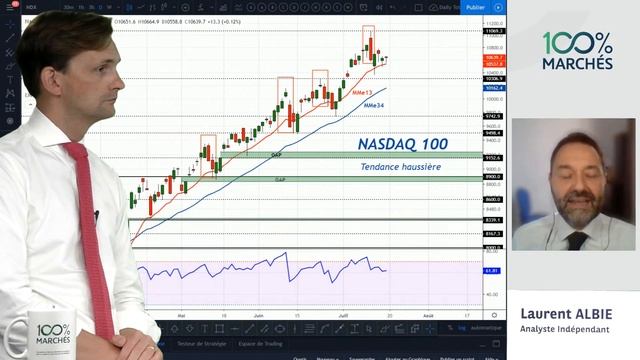Toggle the log scale option
640x360 pixels.
(x=462, y=328)
